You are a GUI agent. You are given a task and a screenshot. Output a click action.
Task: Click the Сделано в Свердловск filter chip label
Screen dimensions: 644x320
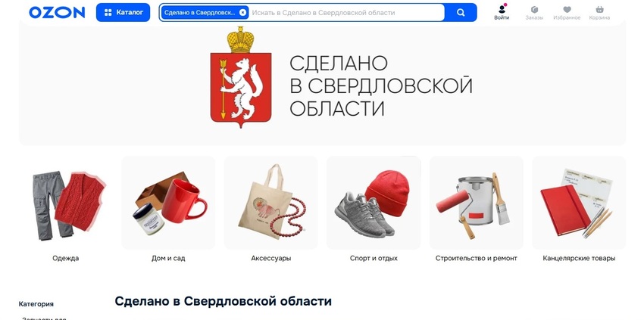point(199,13)
